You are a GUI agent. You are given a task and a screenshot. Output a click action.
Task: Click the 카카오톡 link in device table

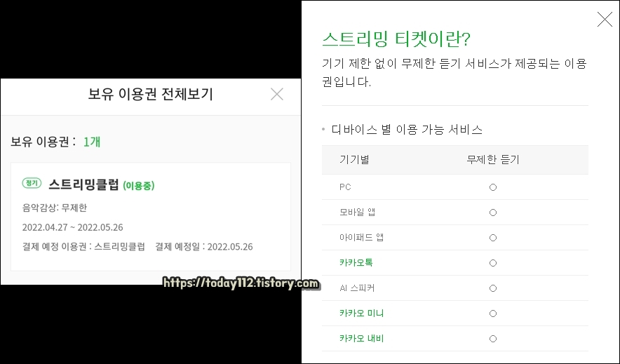coord(356,262)
